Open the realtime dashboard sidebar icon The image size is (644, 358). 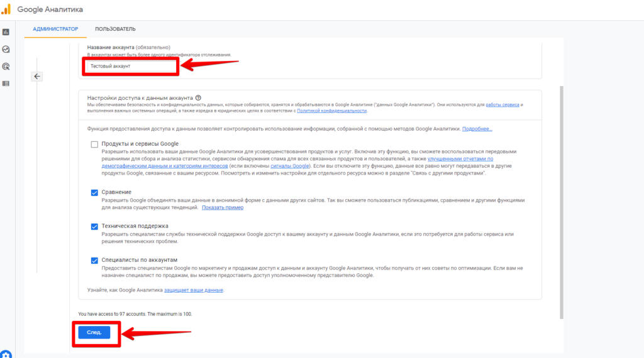pyautogui.click(x=6, y=49)
